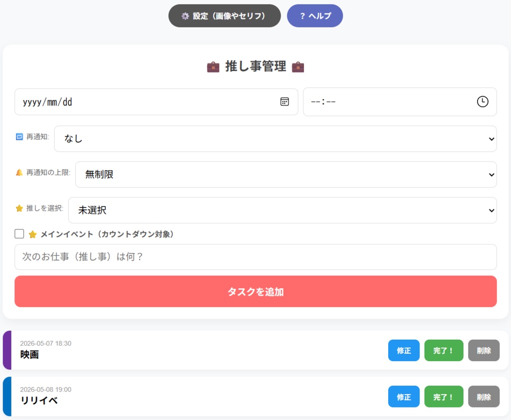Click the bell icon beside 再通知の上限
The height and width of the screenshot is (420, 511).
(19, 173)
